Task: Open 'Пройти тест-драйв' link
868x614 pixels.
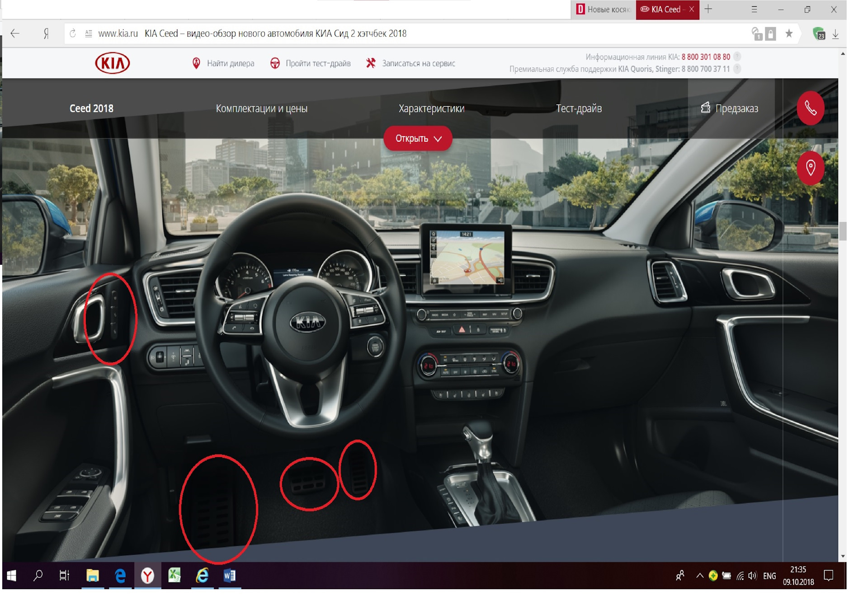Action: (318, 63)
